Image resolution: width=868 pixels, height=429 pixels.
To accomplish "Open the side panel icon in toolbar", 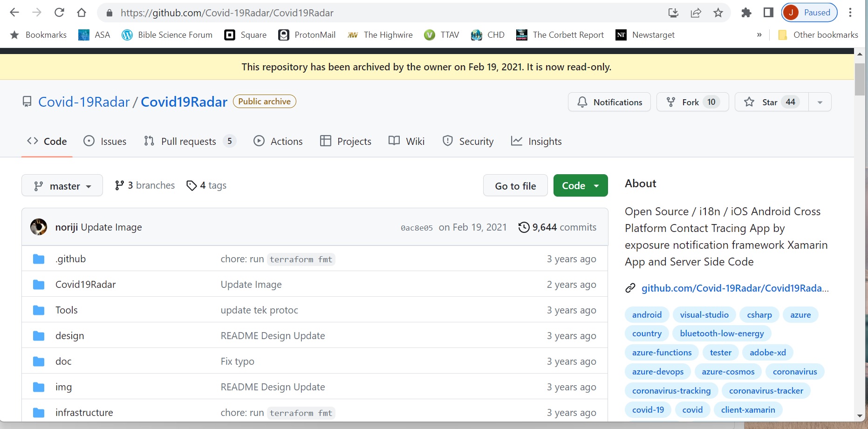I will pyautogui.click(x=768, y=13).
